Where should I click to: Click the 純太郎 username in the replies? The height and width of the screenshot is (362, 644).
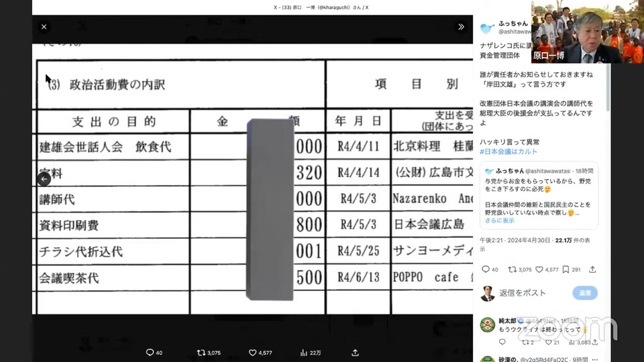(x=507, y=320)
